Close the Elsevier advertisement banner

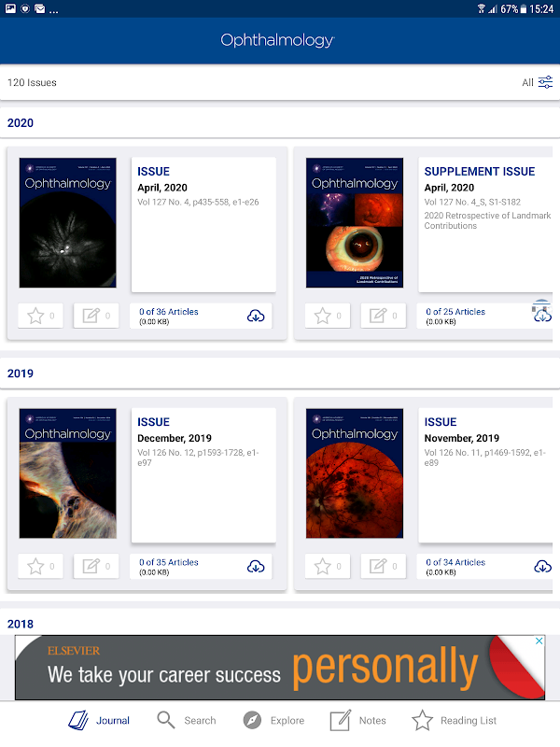tap(539, 641)
